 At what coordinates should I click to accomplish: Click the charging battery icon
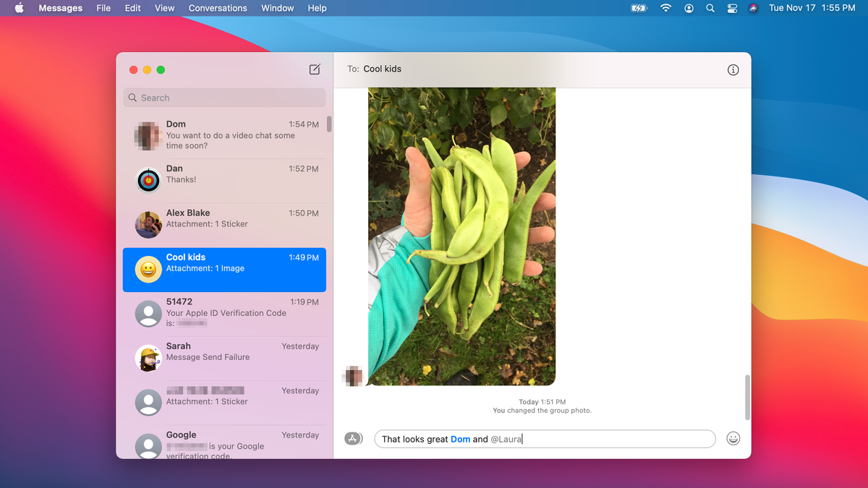(x=637, y=8)
